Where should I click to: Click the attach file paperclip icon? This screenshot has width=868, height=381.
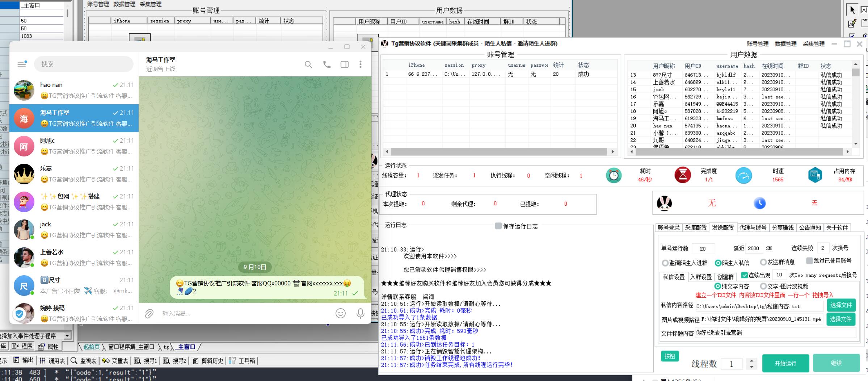point(149,314)
